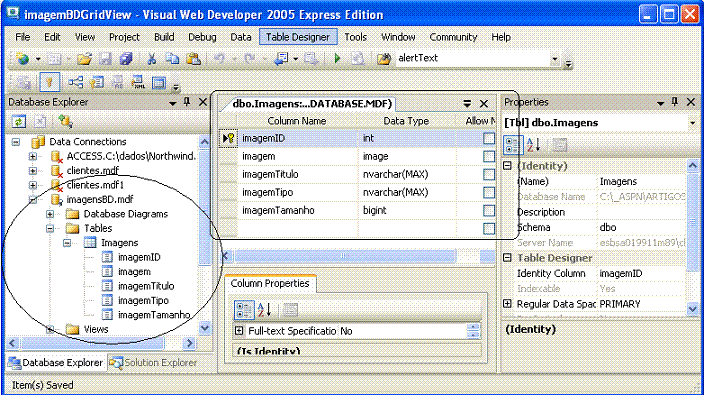
Task: Toggle Allow Nulls for imagemID row
Action: click(489, 138)
